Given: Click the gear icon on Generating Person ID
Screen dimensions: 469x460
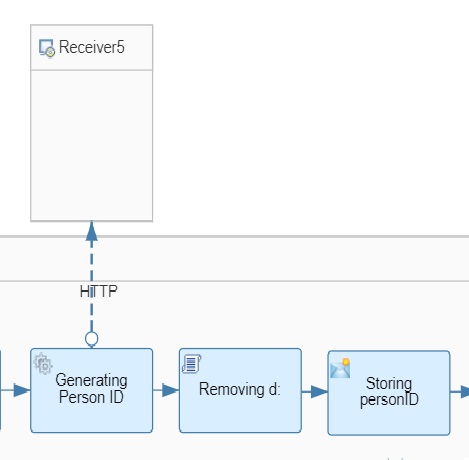Looking at the screenshot, I should (x=43, y=363).
